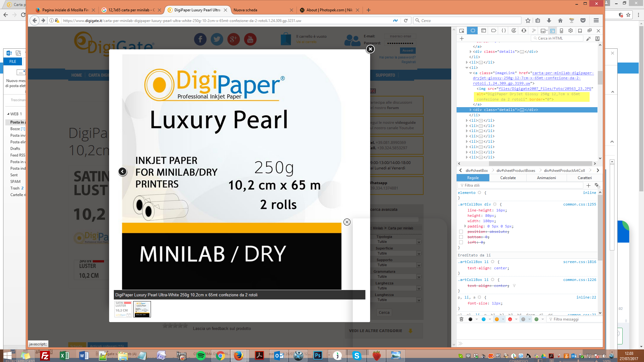Open the HOME menu item on DigiGate
The width and height of the screenshot is (644, 362).
[x=76, y=75]
